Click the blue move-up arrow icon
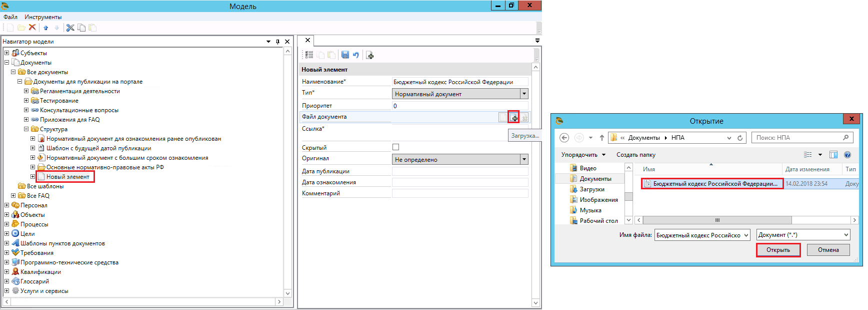The width and height of the screenshot is (868, 310). (46, 28)
